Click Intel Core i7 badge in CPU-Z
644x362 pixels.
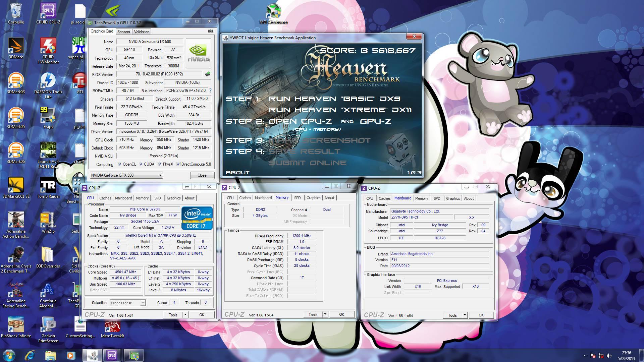click(197, 218)
